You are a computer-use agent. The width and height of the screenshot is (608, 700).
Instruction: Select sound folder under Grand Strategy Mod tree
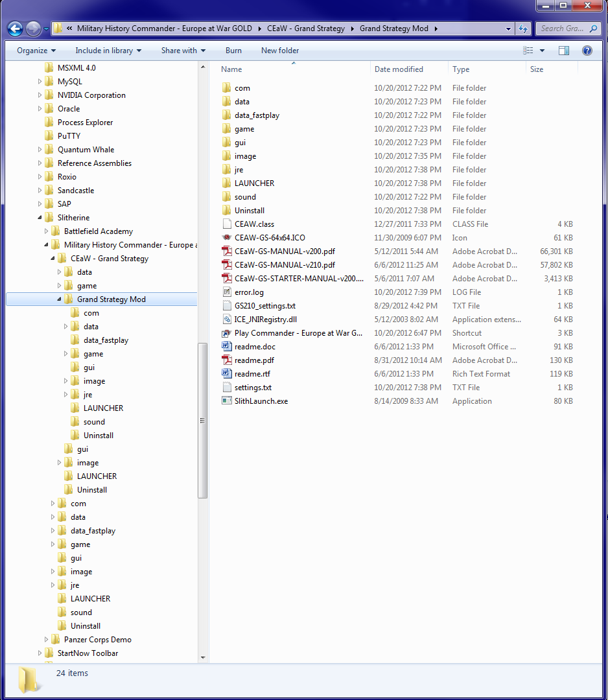94,422
